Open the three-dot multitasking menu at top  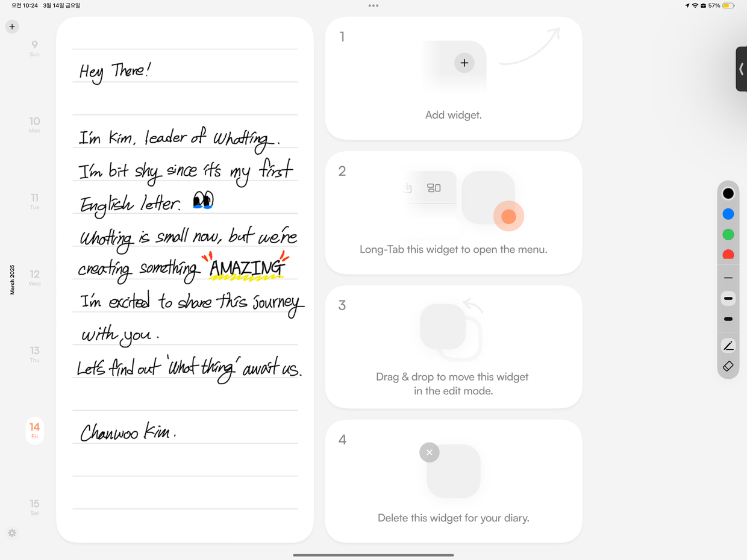[373, 5]
